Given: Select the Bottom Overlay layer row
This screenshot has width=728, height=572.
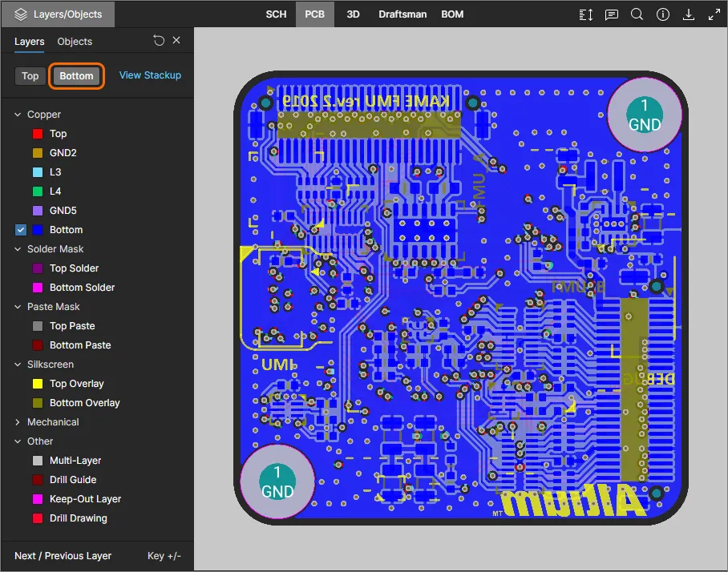Looking at the screenshot, I should (84, 403).
